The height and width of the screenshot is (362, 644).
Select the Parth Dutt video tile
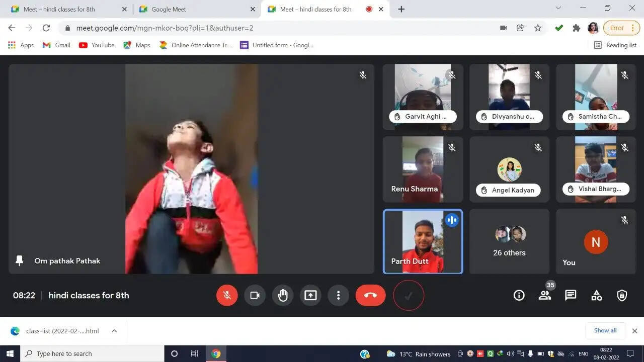tap(423, 242)
